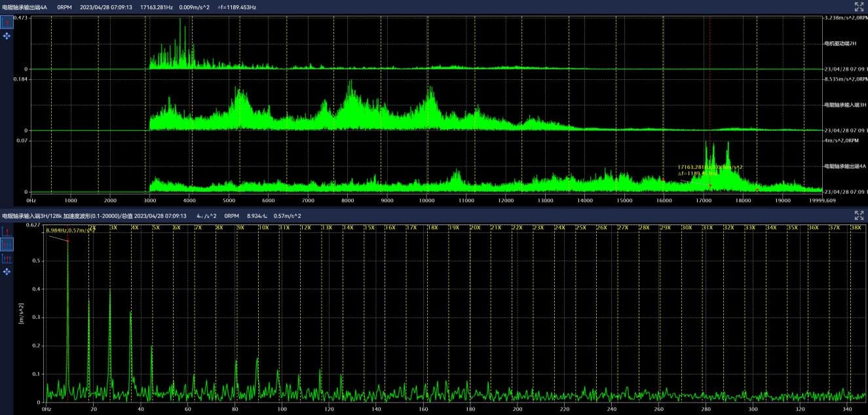Click the 38X harmonic marker label
The image size is (868, 415).
(855, 228)
